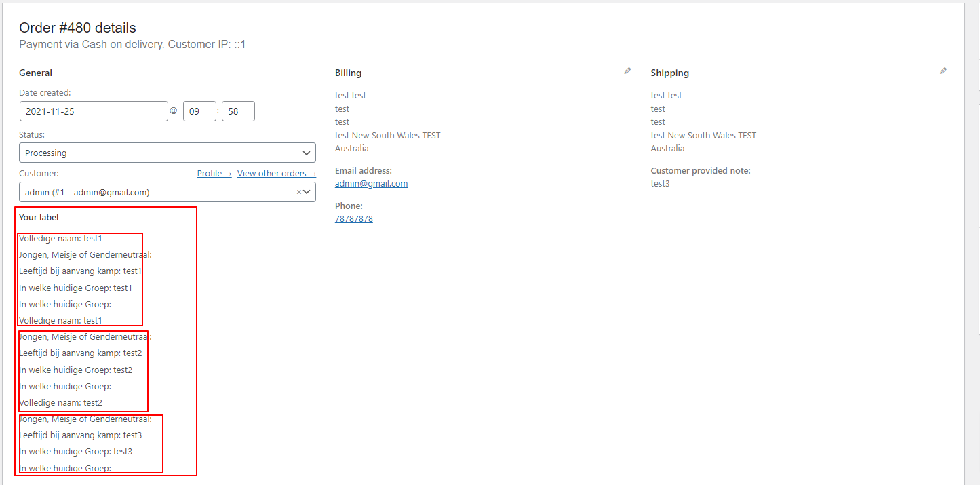
Task: Click the Billing section heading
Action: (348, 73)
